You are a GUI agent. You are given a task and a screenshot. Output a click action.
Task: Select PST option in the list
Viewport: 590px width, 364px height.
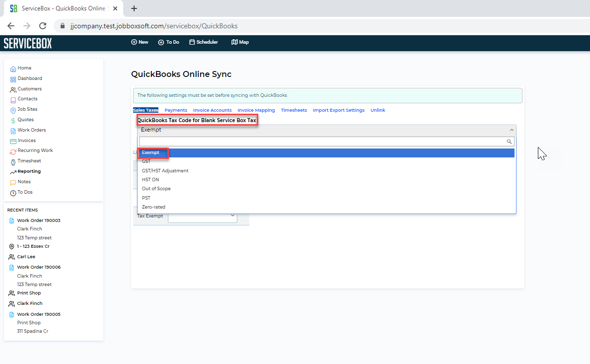tap(327, 198)
